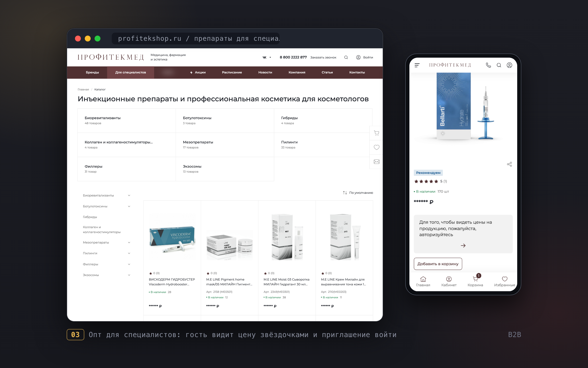588x368 pixels.
Task: Tap the mobile profile icon in header
Action: pos(509,65)
